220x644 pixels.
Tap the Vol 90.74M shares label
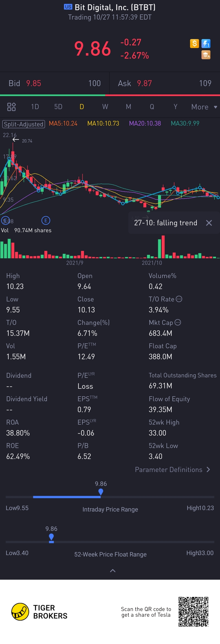point(26,230)
